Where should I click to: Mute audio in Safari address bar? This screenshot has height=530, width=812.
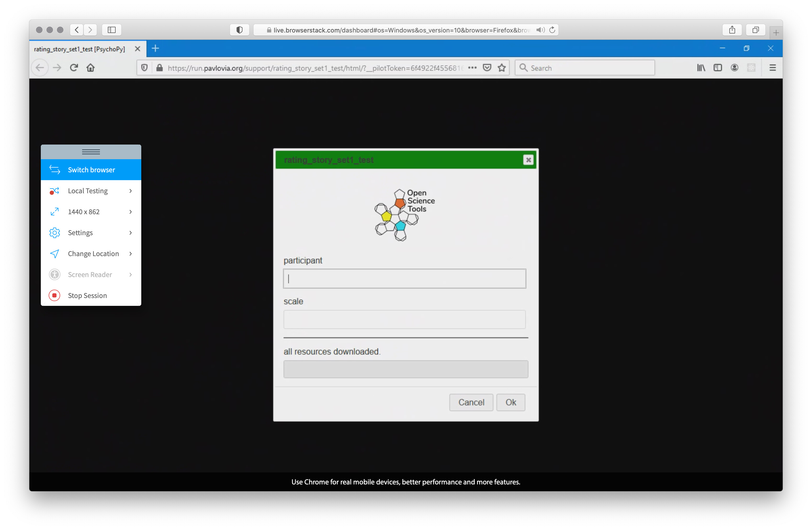[x=540, y=30]
